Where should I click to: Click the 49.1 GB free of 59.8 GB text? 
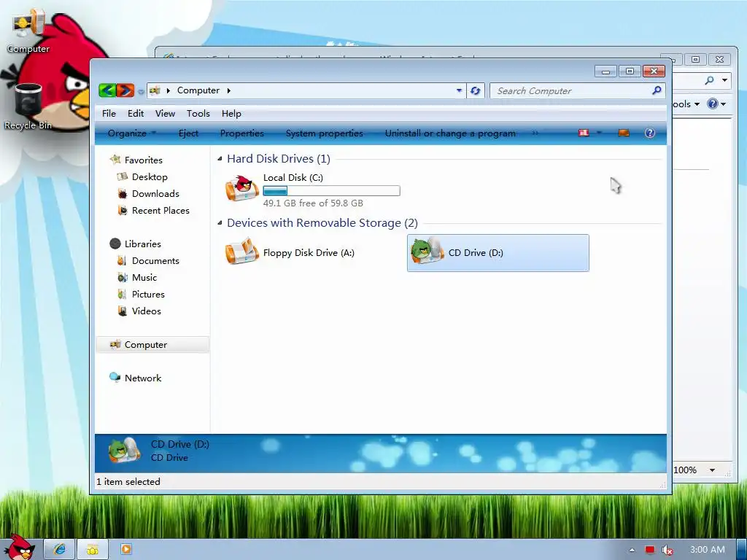[x=313, y=203]
